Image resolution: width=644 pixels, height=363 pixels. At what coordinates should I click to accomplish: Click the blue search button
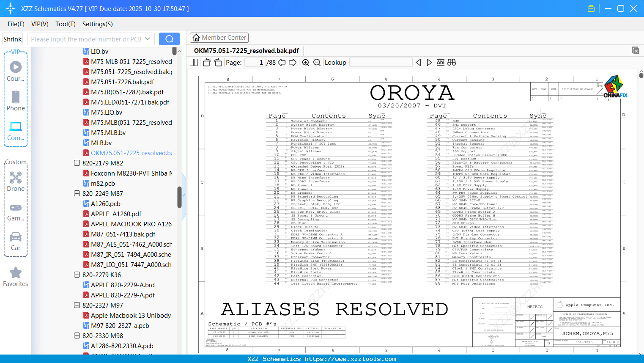point(169,39)
